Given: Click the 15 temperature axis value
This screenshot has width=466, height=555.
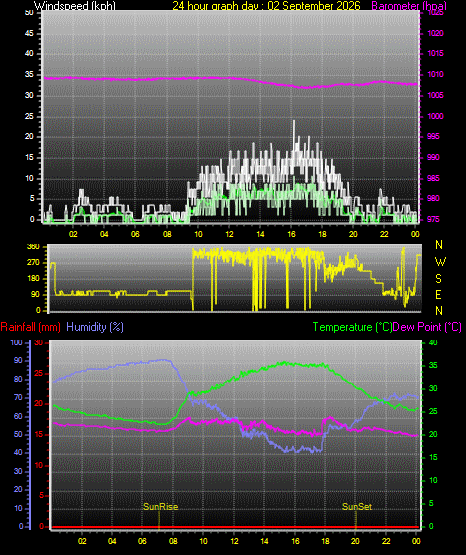Looking at the screenshot, I should (x=433, y=457).
